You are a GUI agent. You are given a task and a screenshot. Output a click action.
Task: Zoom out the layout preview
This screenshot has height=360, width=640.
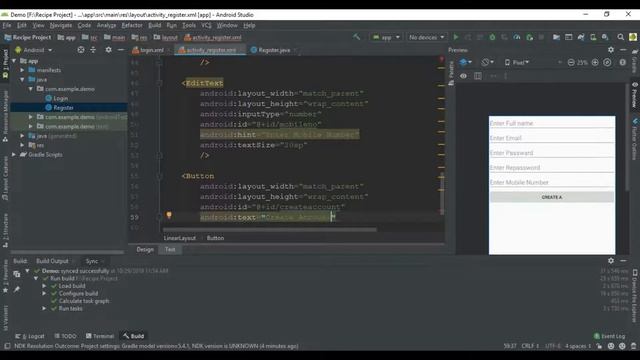tap(571, 62)
